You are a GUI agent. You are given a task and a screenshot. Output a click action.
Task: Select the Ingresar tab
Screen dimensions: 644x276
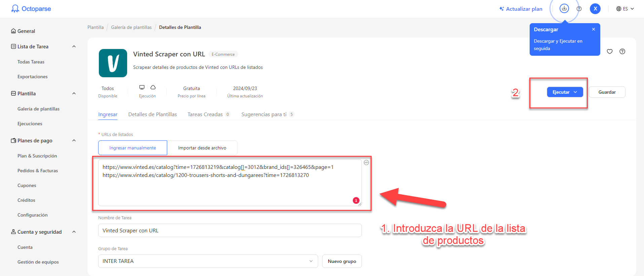click(108, 114)
